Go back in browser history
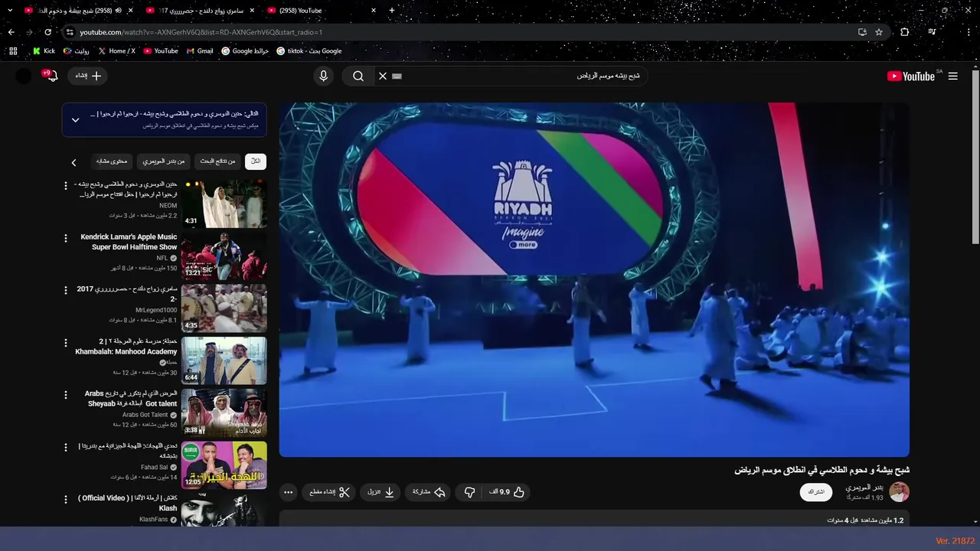 11,32
